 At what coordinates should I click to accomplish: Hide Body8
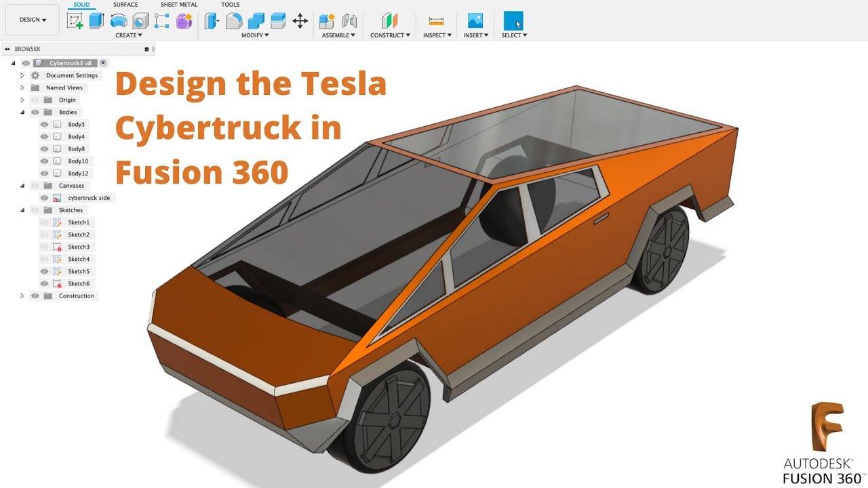(x=44, y=149)
